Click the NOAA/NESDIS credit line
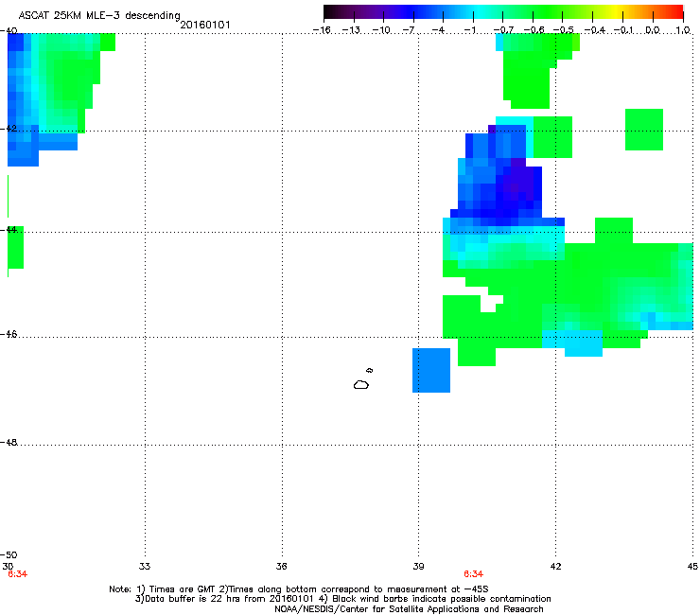The image size is (700, 615). tap(409, 609)
